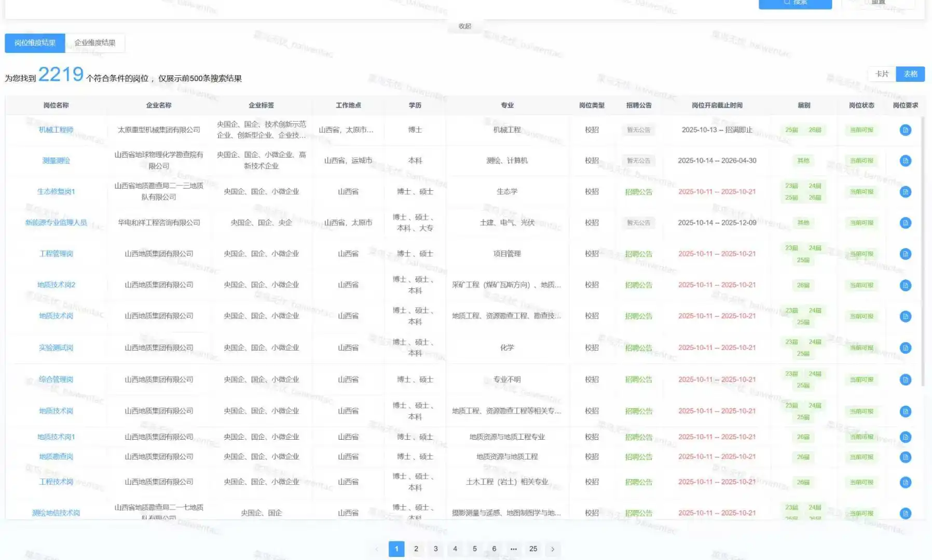Go to page 6

(494, 549)
